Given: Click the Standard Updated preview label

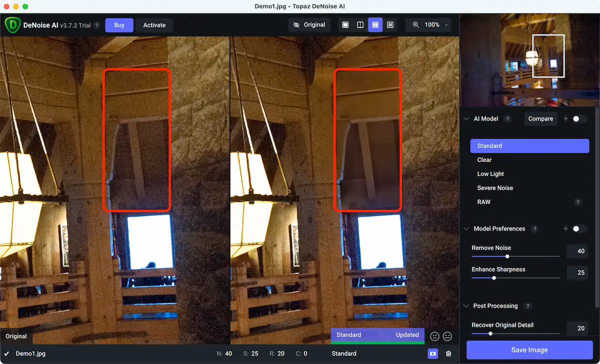Looking at the screenshot, I should [x=377, y=335].
